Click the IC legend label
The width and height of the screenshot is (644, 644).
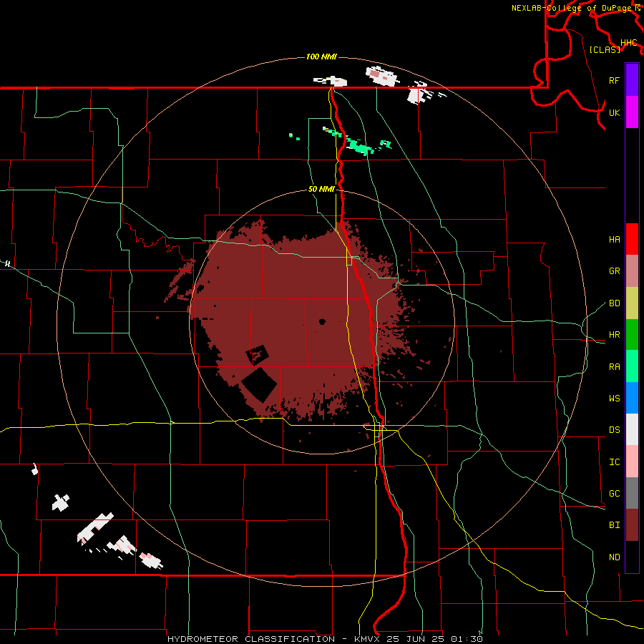pos(614,462)
